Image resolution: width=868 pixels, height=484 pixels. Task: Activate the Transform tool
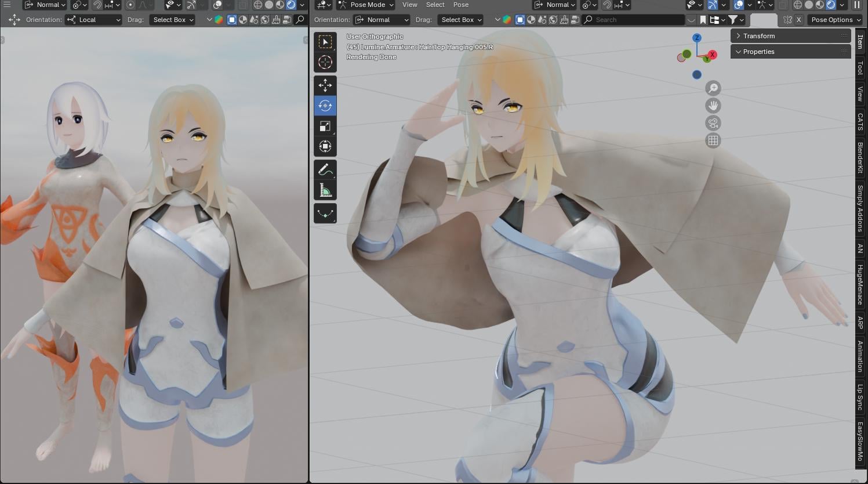[x=325, y=146]
